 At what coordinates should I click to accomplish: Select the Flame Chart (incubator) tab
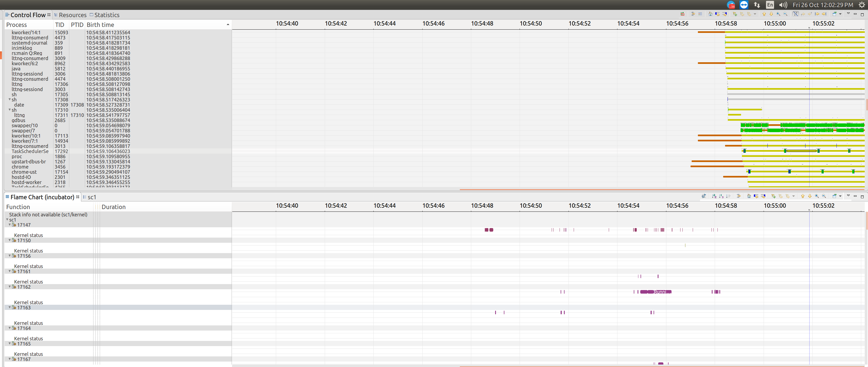(42, 197)
